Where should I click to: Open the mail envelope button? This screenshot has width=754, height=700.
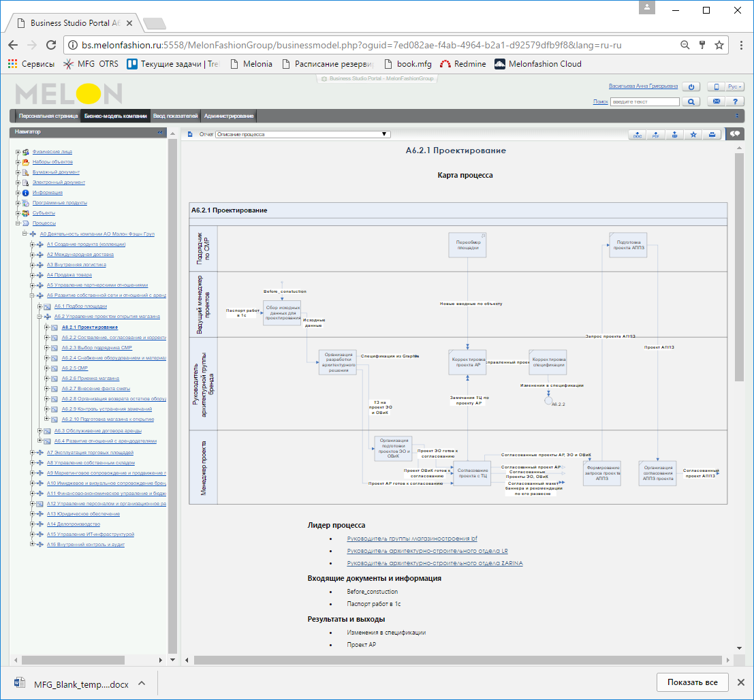(x=716, y=101)
